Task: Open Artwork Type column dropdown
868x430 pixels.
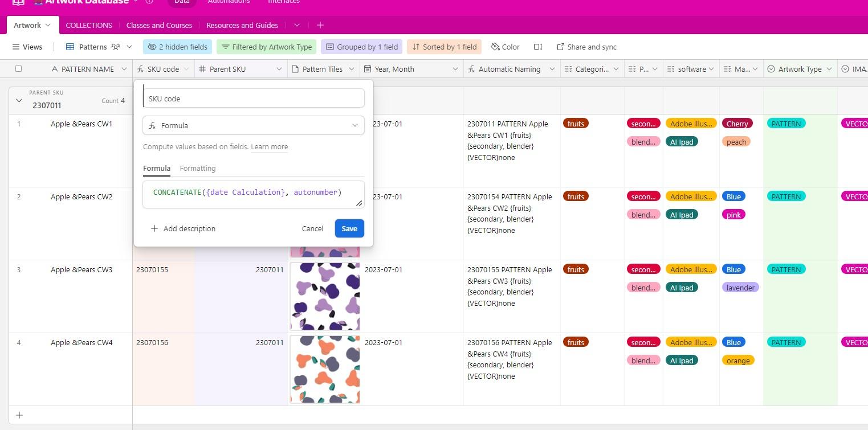Action: tap(829, 69)
